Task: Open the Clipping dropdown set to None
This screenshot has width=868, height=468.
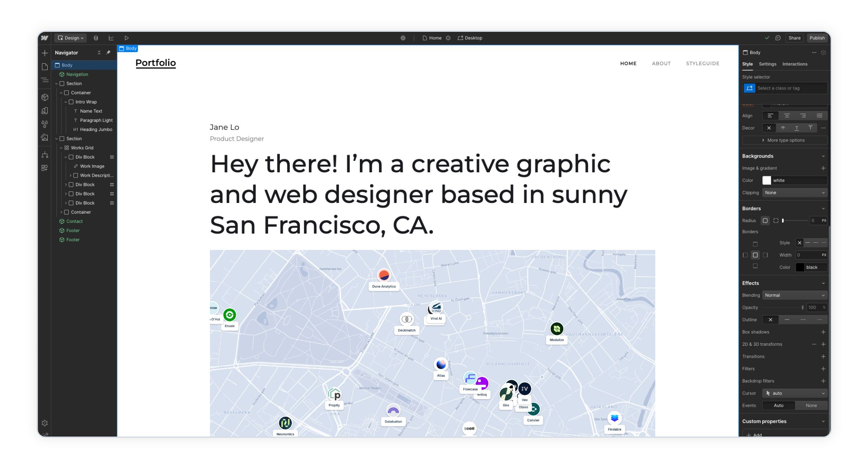Action: (x=794, y=193)
